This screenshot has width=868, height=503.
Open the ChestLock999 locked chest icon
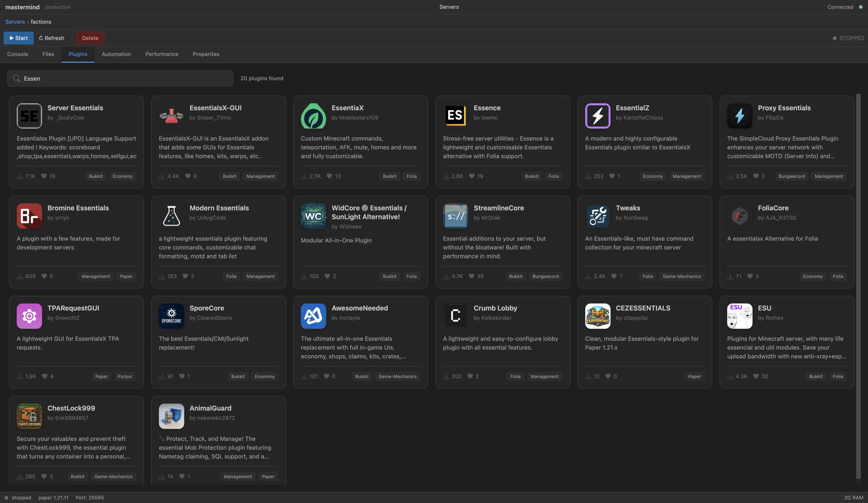[x=29, y=416]
